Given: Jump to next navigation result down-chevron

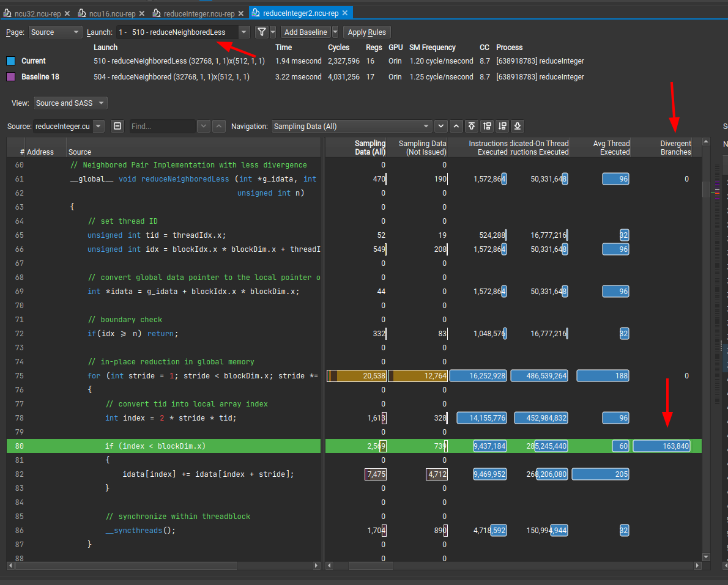Looking at the screenshot, I should pos(440,127).
